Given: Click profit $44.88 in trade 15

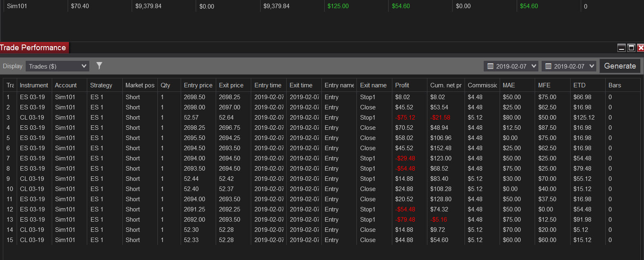Looking at the screenshot, I should tap(404, 240).
